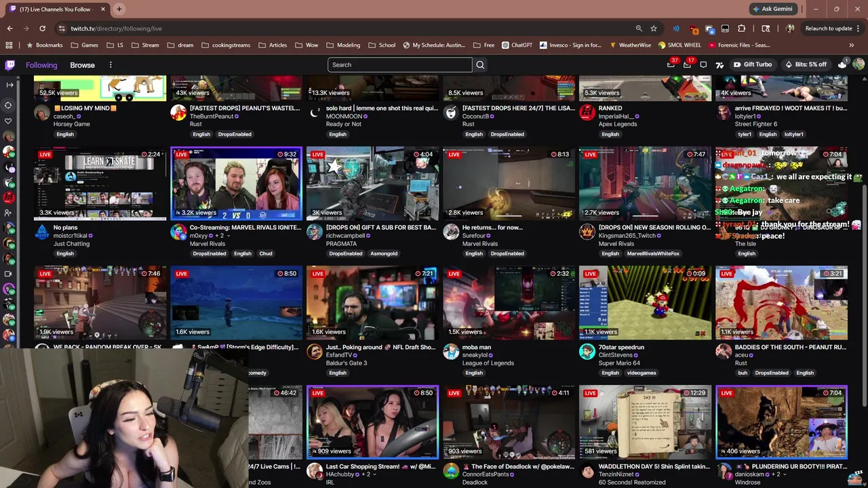Click the Chud tag under m0xyy
Viewport: 868px width, 488px height.
(266, 253)
